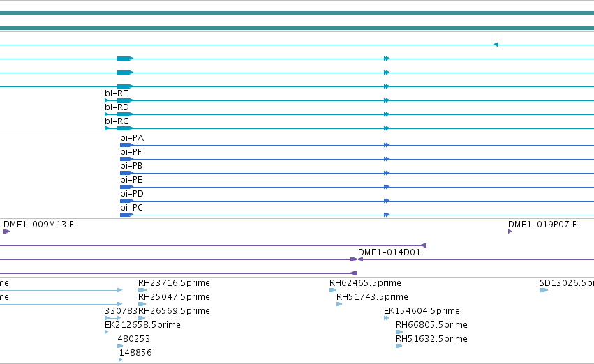
Task: Click the thick exon block on bi-RC transcript
Action: coord(125,128)
